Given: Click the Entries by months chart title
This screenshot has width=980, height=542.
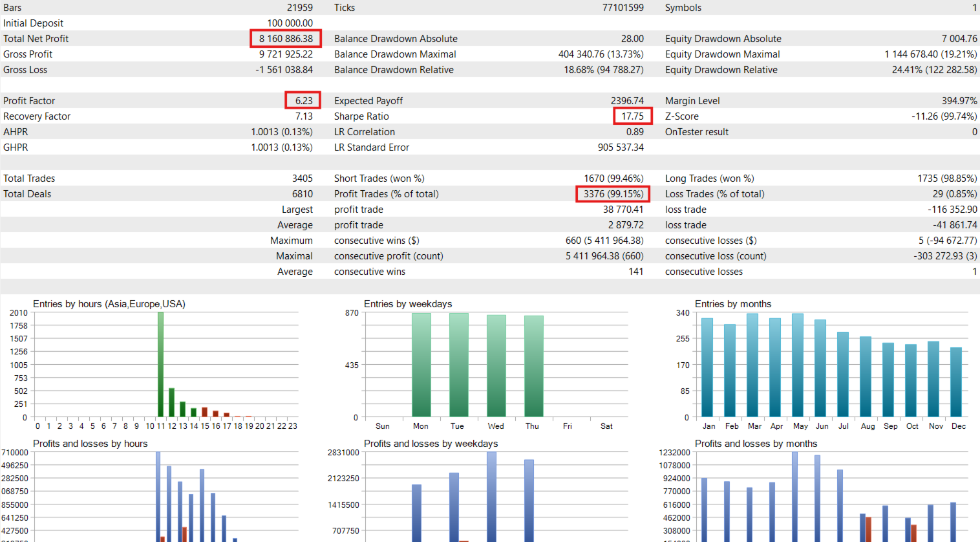Looking at the screenshot, I should [733, 304].
